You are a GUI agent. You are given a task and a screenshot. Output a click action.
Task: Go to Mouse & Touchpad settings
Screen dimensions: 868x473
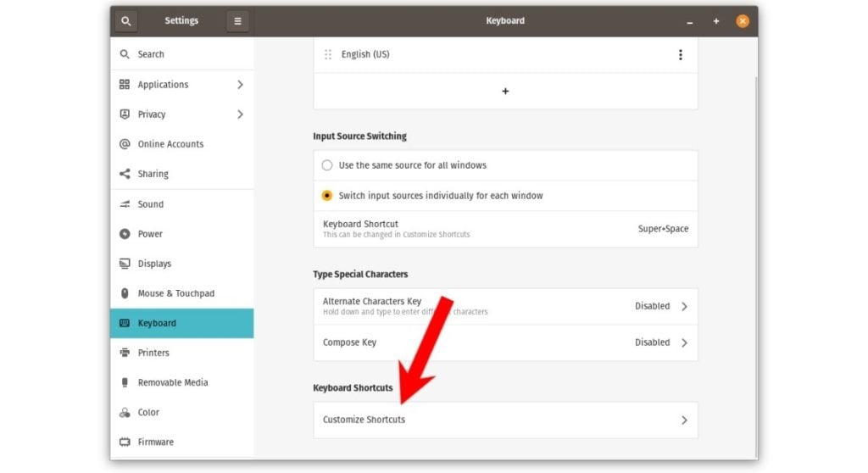175,293
